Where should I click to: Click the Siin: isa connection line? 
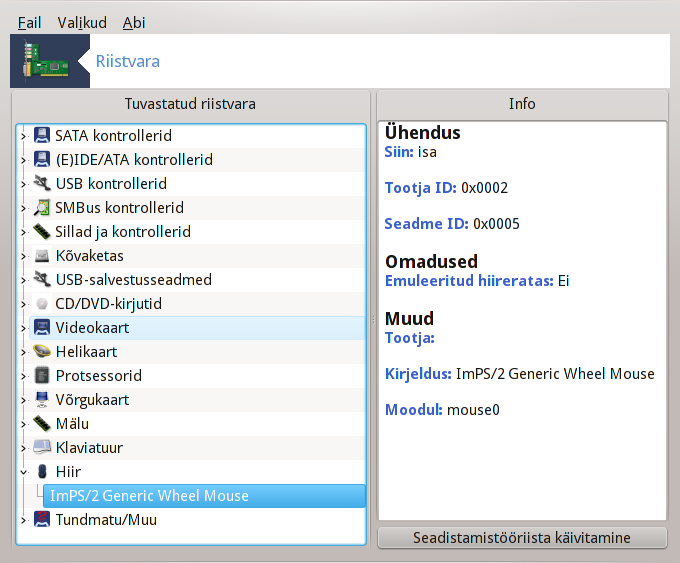411,152
